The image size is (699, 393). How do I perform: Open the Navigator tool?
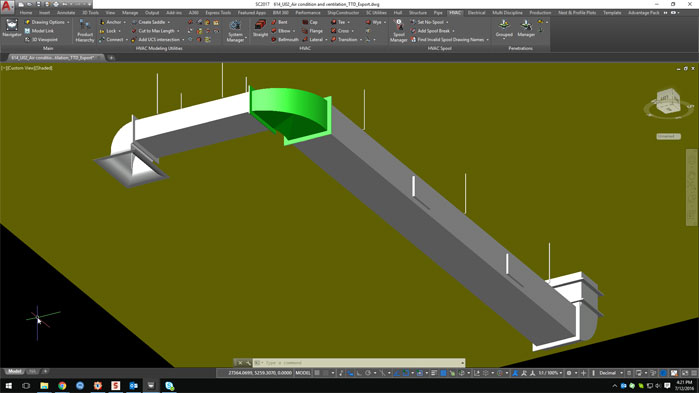[12, 29]
